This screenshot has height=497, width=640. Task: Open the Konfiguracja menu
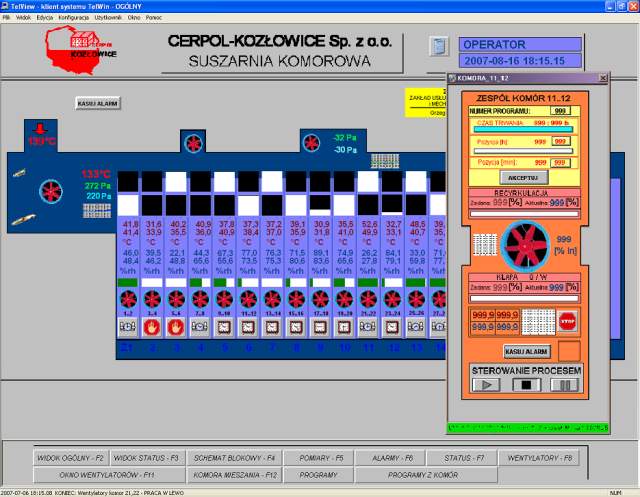(73, 18)
